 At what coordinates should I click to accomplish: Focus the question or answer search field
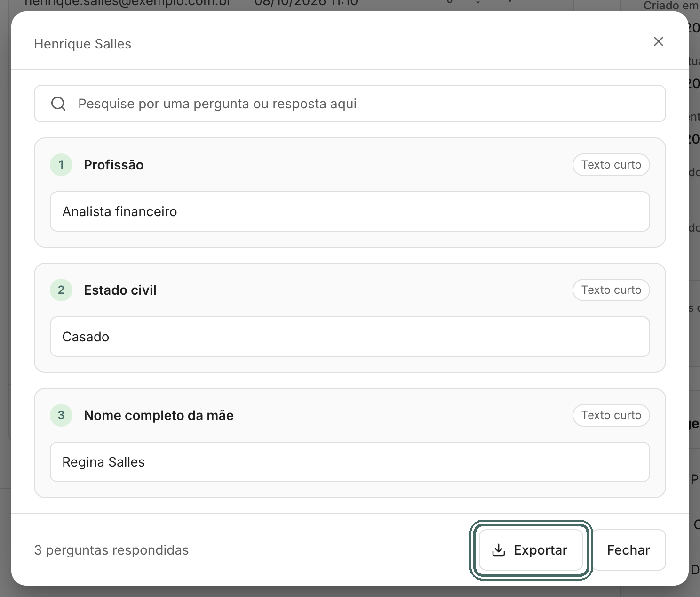pos(350,104)
